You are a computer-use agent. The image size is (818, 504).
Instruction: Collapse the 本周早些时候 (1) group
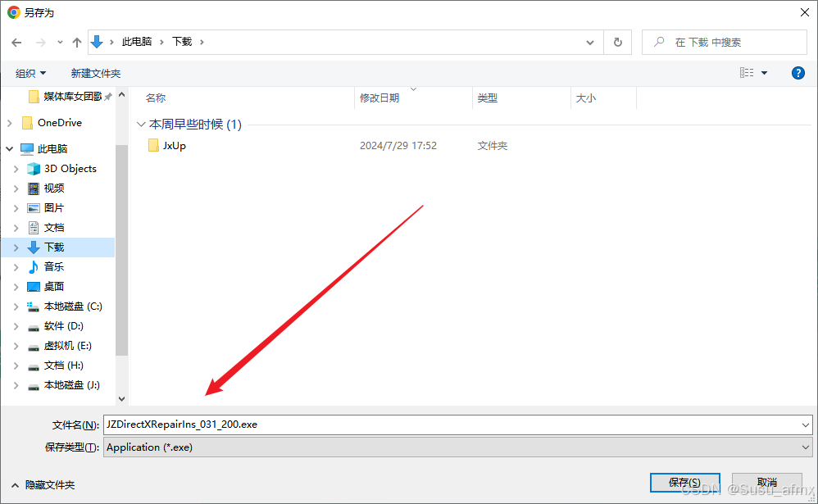coord(141,125)
